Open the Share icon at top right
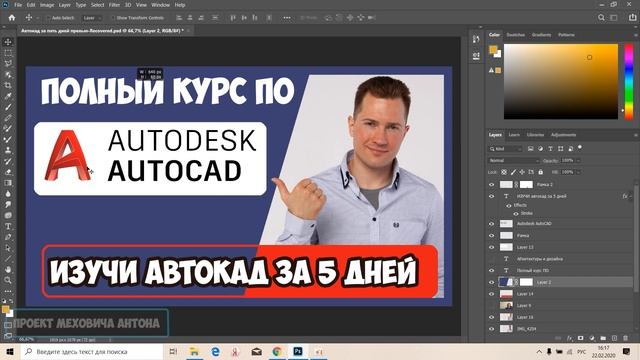Screen dimensions: 640x360 [x=633, y=18]
